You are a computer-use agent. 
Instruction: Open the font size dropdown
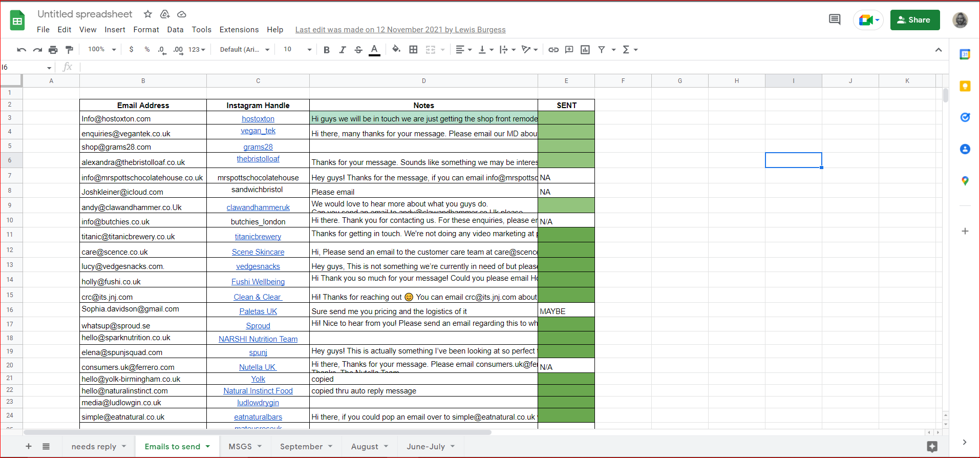297,50
